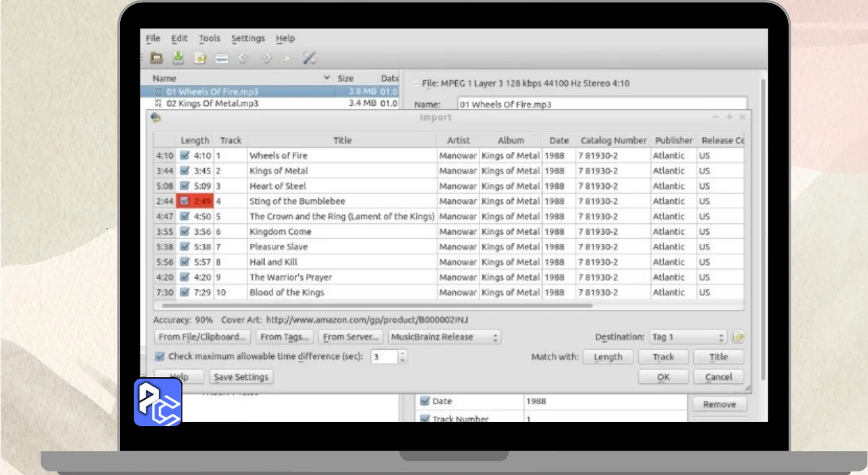
Task: Open the Settings menu
Action: [248, 39]
